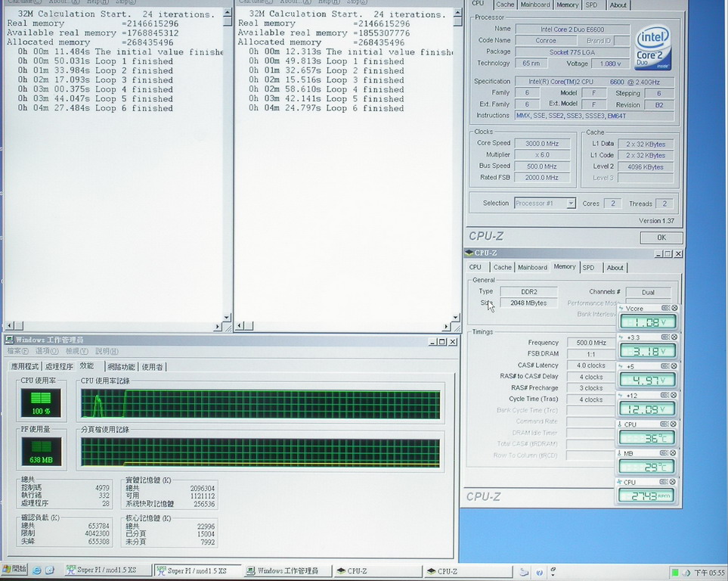Click the taskbar clock showing 下午 05:55
728x581 pixels.
tap(708, 573)
